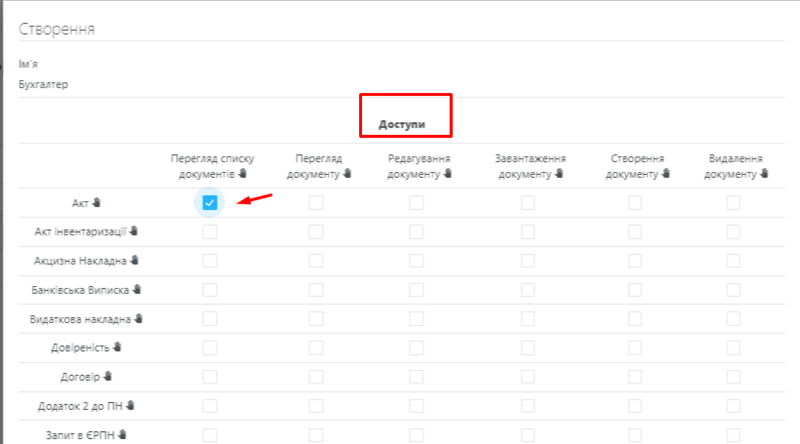Check Видалення документу for Додаток 2 до ПН
800x444 pixels.
[x=733, y=406]
